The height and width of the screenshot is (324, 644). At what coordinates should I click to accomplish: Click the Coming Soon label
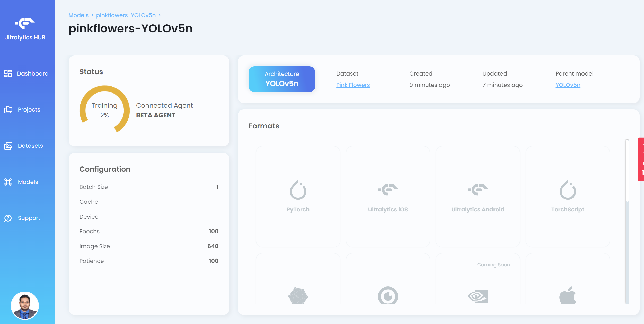tap(493, 265)
